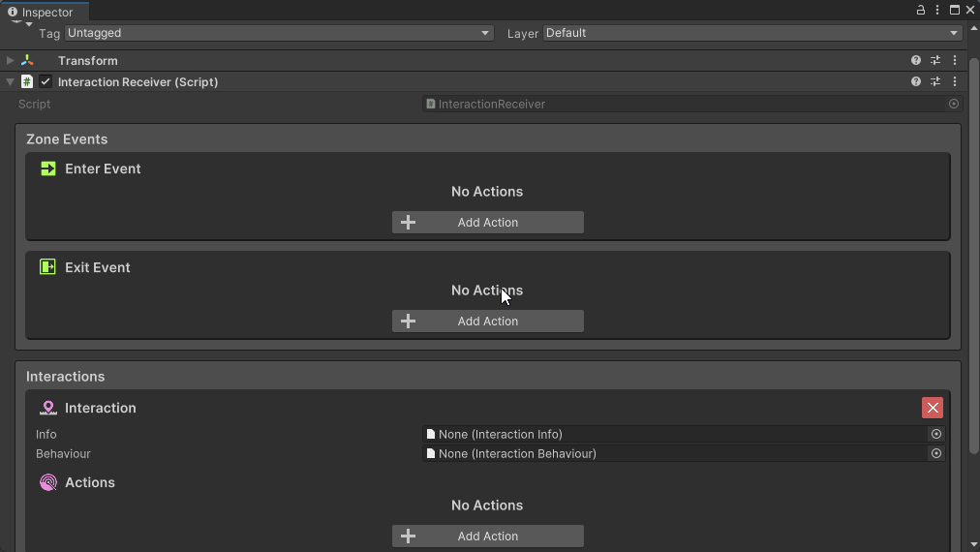
Task: Collapse the Interaction Receiver component foldout
Action: point(11,82)
